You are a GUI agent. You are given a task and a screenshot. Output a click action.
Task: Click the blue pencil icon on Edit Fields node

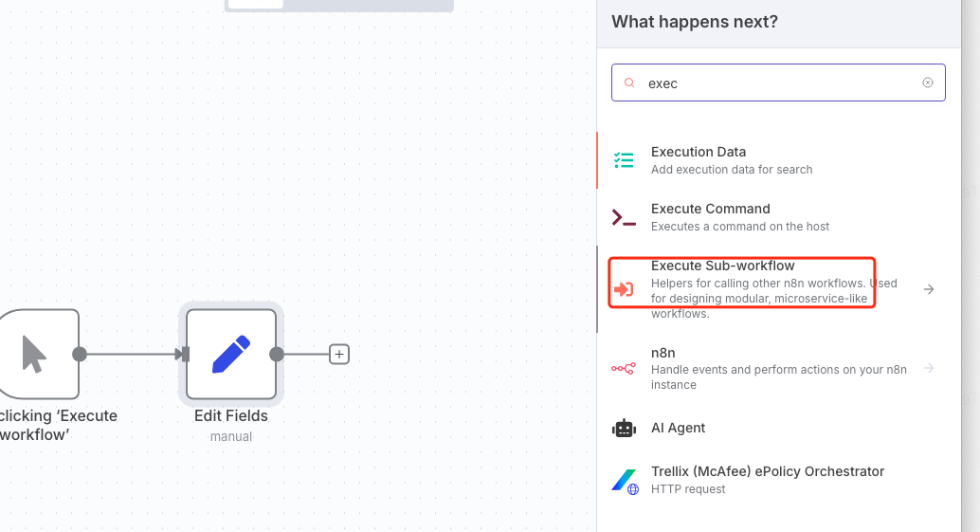231,354
